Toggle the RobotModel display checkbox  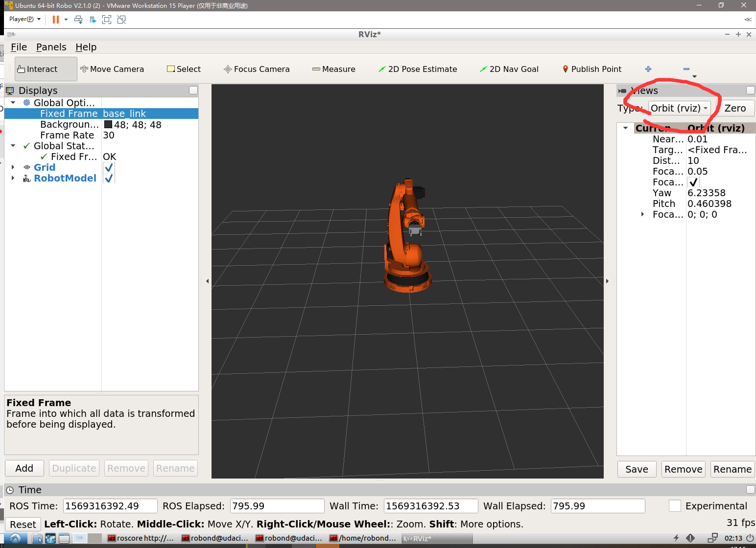point(109,178)
